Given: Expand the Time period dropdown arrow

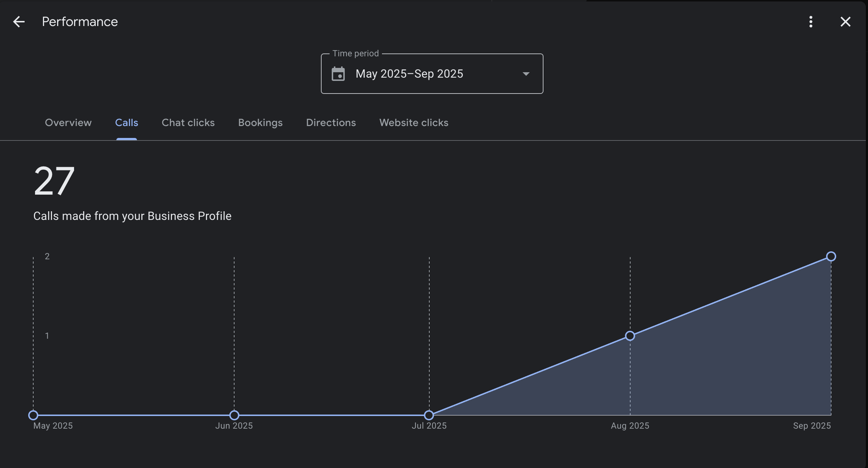Looking at the screenshot, I should (x=526, y=74).
